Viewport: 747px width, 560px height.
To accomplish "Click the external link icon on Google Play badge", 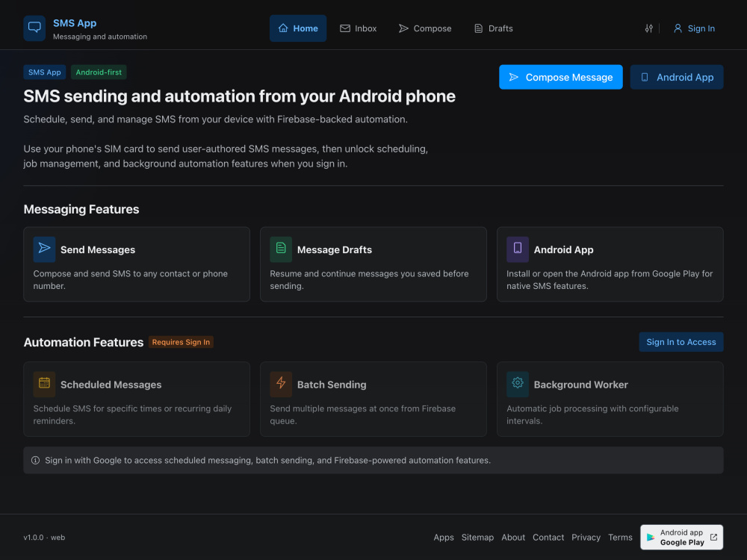I will 713,537.
